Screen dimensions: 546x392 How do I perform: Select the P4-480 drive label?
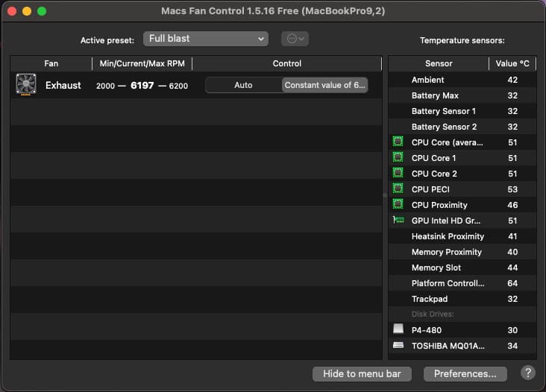coord(426,330)
